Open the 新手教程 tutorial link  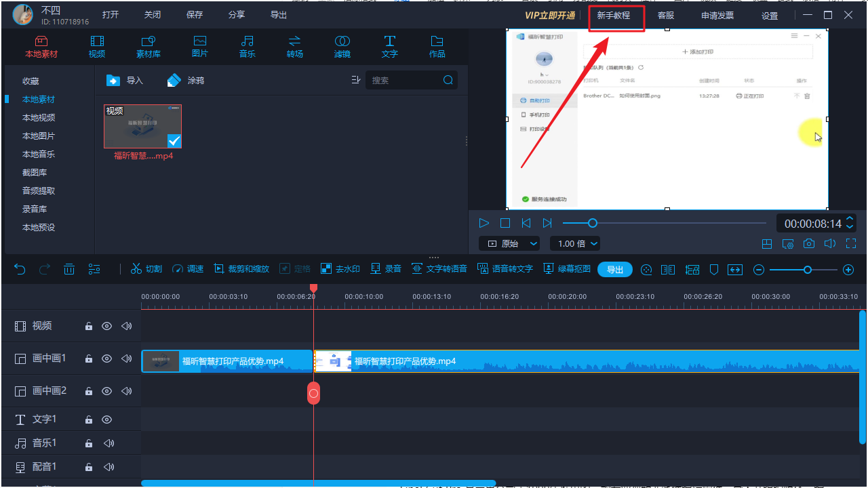pyautogui.click(x=614, y=15)
